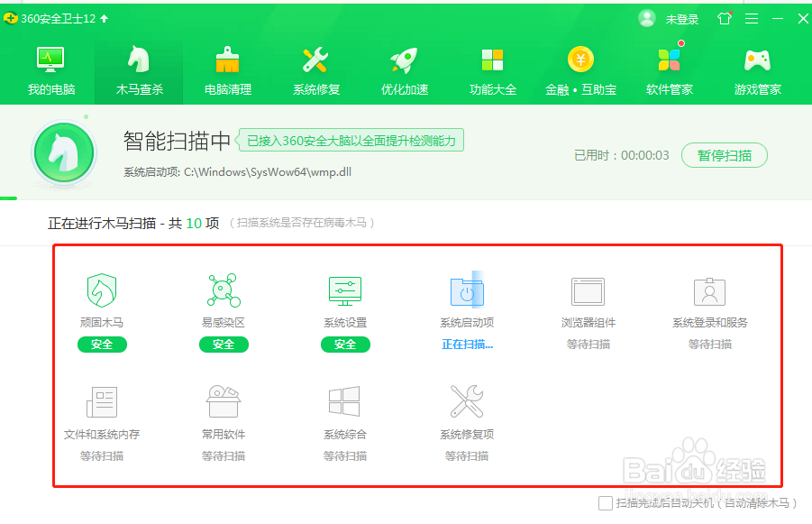Click the 浏览器组件 icon
The image size is (812, 524).
588,291
